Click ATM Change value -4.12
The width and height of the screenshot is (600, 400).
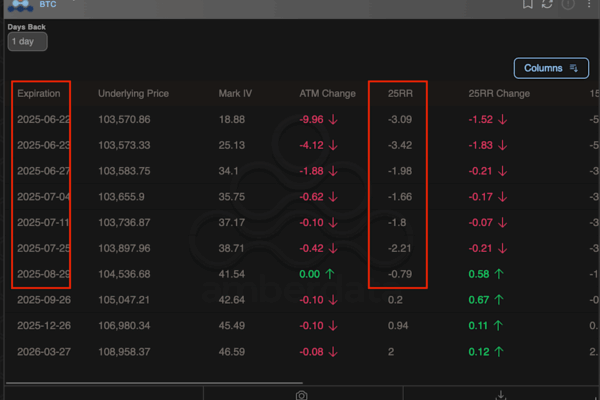point(311,145)
